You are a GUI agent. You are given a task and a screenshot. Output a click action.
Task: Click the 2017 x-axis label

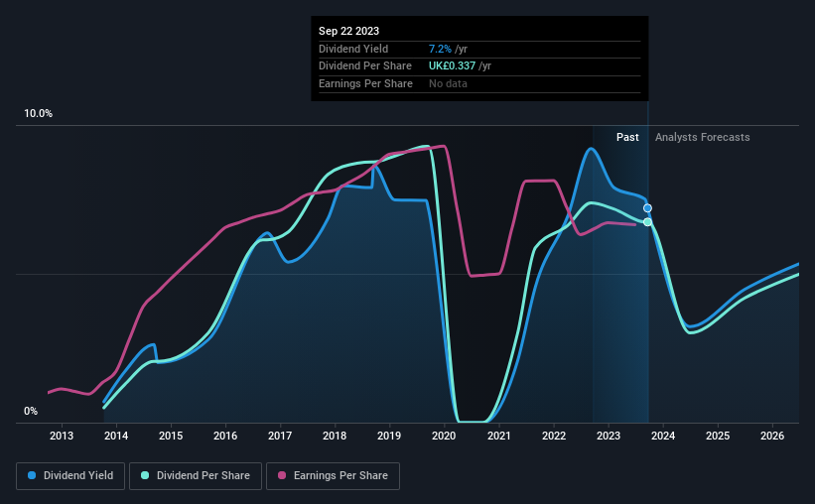coord(280,436)
